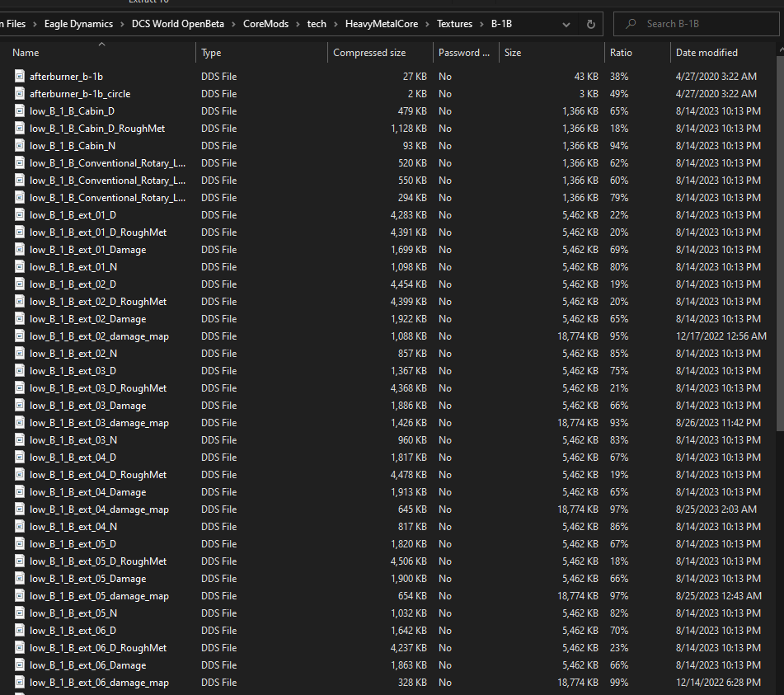Select the file low_B_1_B_ext_05_D_RoughMet

click(x=98, y=561)
